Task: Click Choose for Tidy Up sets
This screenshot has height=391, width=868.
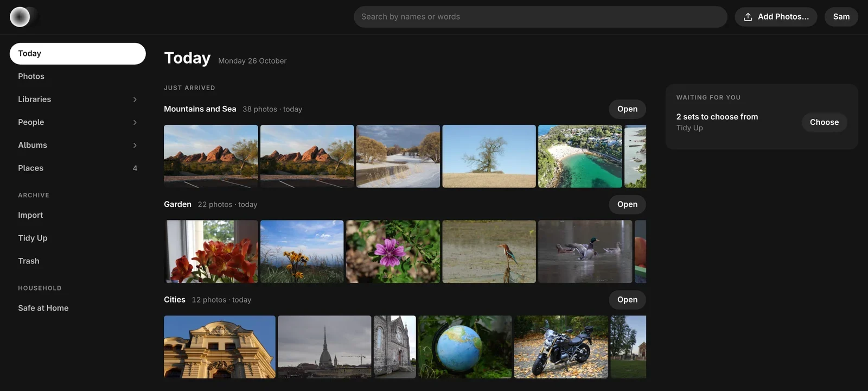Action: [x=824, y=122]
